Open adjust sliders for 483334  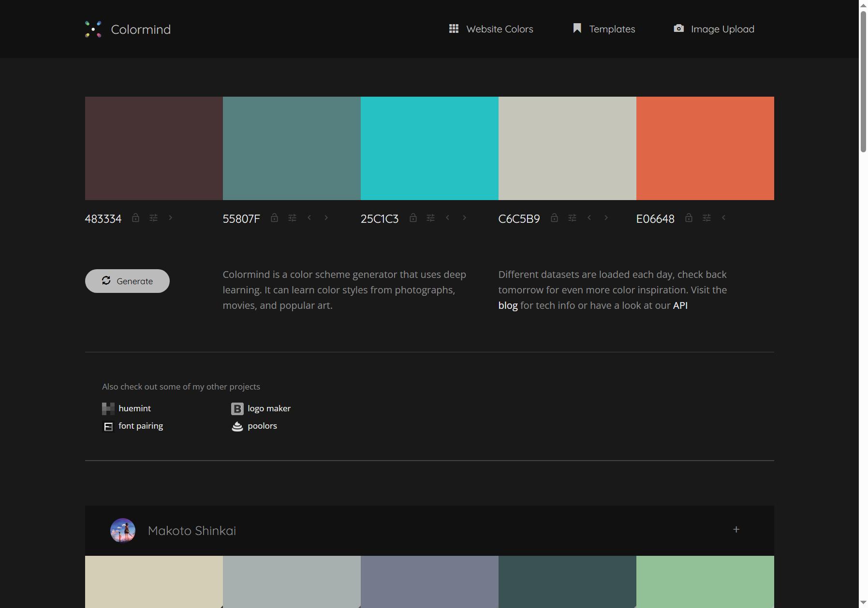[x=153, y=218]
